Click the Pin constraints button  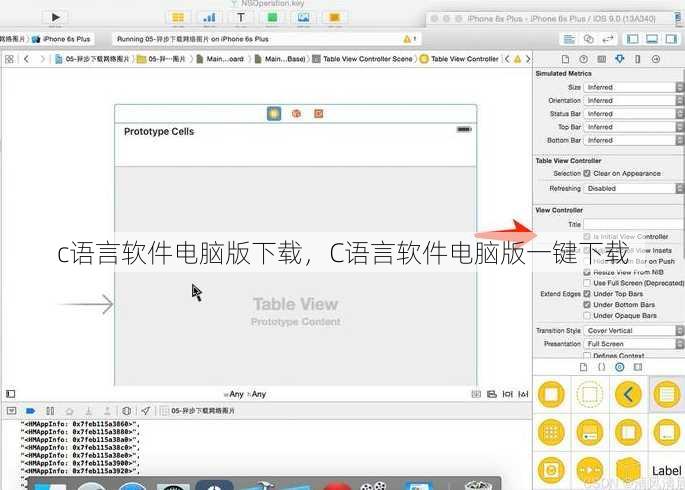click(x=507, y=394)
